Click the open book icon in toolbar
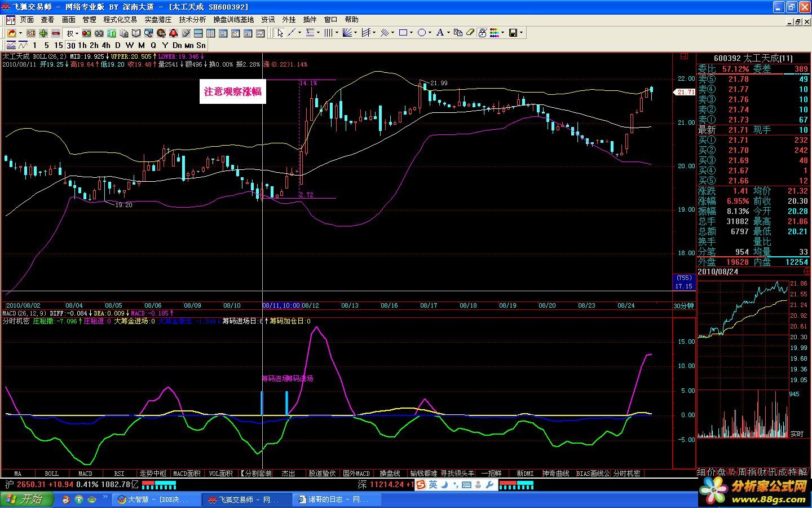Viewport: 812px width, 508px height. pos(136,33)
